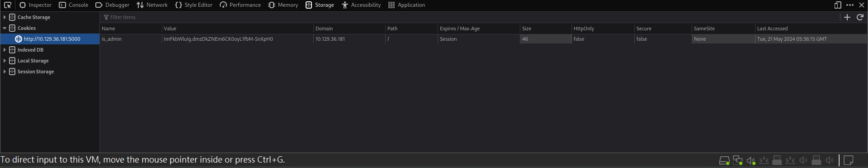Screen dimensions: 868x168
Task: Add a new cookie with plus icon
Action: (x=847, y=17)
